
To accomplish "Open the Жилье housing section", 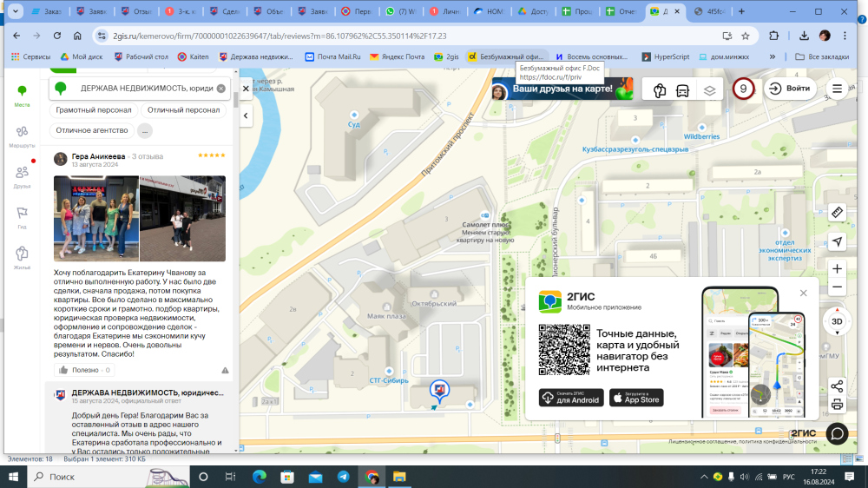I will click(x=22, y=258).
